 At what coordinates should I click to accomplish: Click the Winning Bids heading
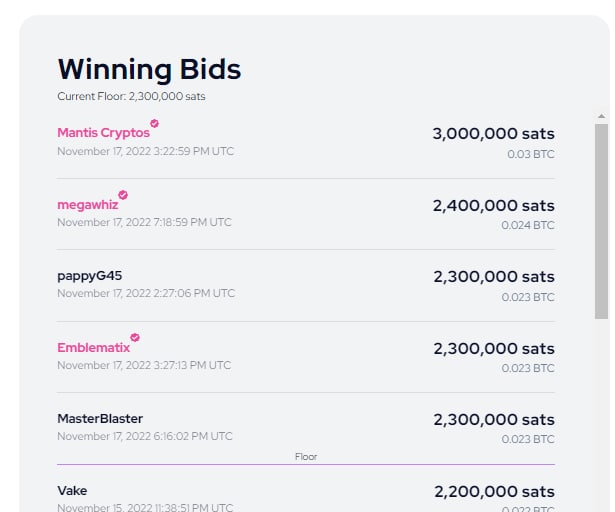tap(149, 69)
